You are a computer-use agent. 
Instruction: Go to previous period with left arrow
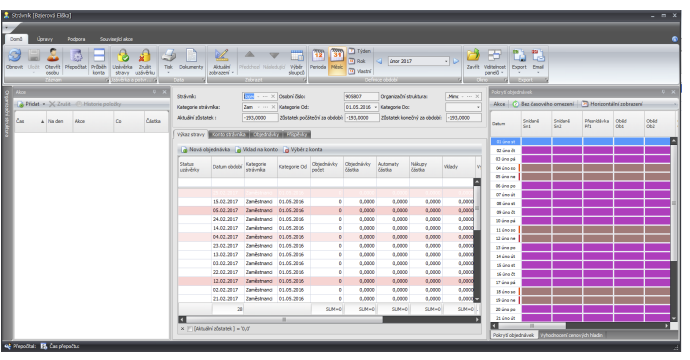pos(379,61)
